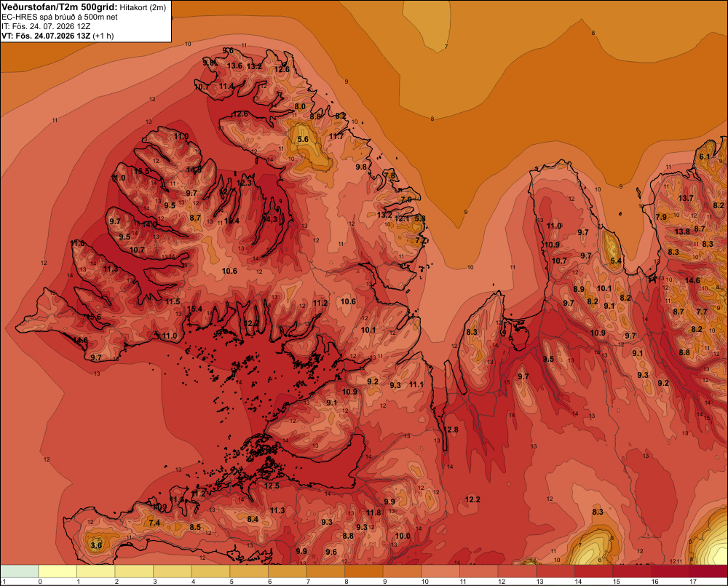Click the 15.5 temperature value
Image resolution: width=728 pixels, height=586 pixels.
point(142,171)
